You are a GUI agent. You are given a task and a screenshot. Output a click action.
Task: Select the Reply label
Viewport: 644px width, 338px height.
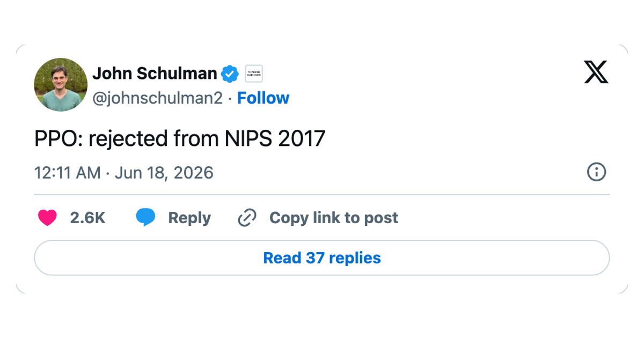189,218
